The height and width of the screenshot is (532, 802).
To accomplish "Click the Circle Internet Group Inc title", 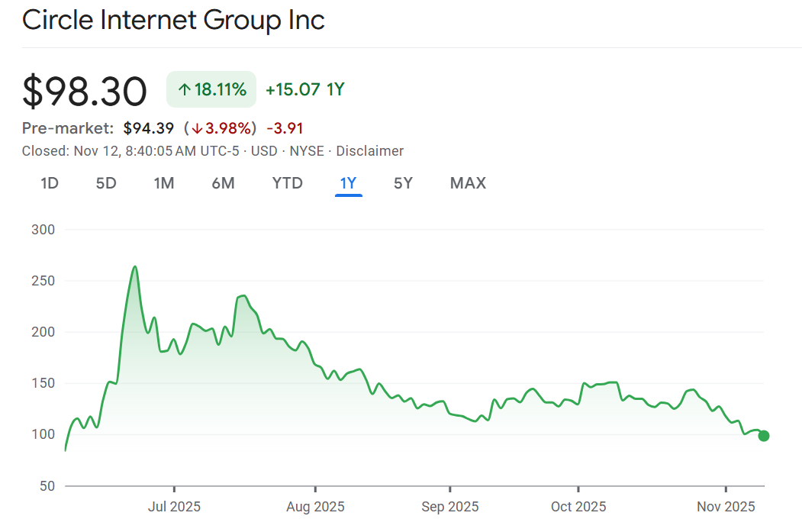I will tap(173, 21).
